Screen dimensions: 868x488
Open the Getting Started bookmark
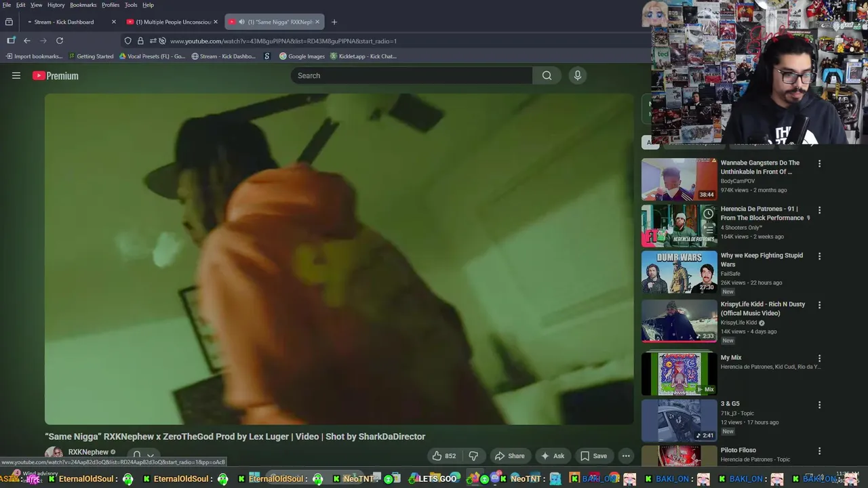(x=91, y=56)
